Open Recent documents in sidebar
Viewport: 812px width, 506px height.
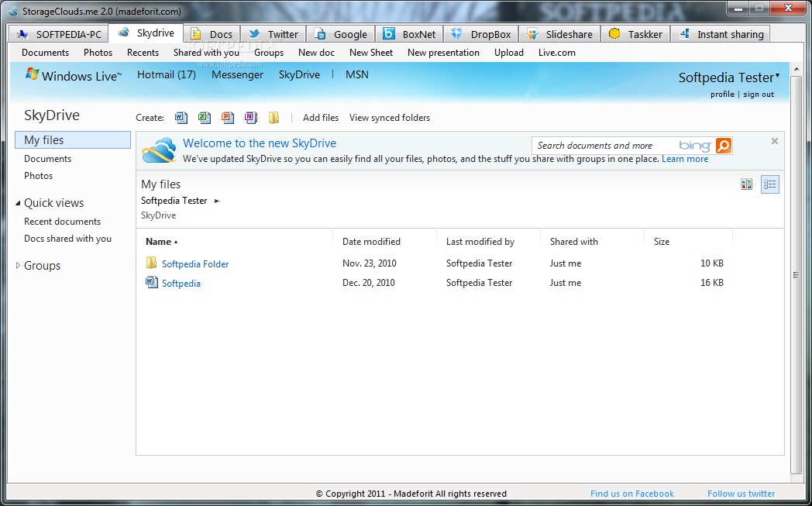pyautogui.click(x=62, y=221)
